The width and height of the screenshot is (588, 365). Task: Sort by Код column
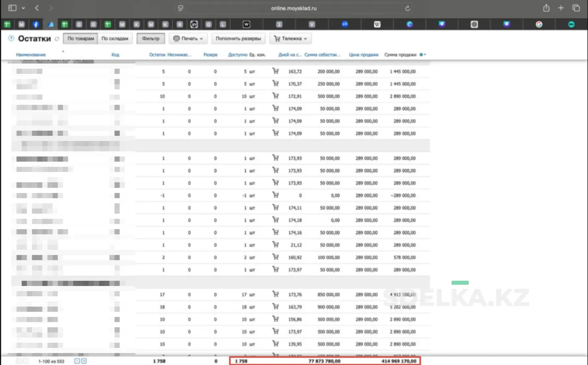[115, 55]
